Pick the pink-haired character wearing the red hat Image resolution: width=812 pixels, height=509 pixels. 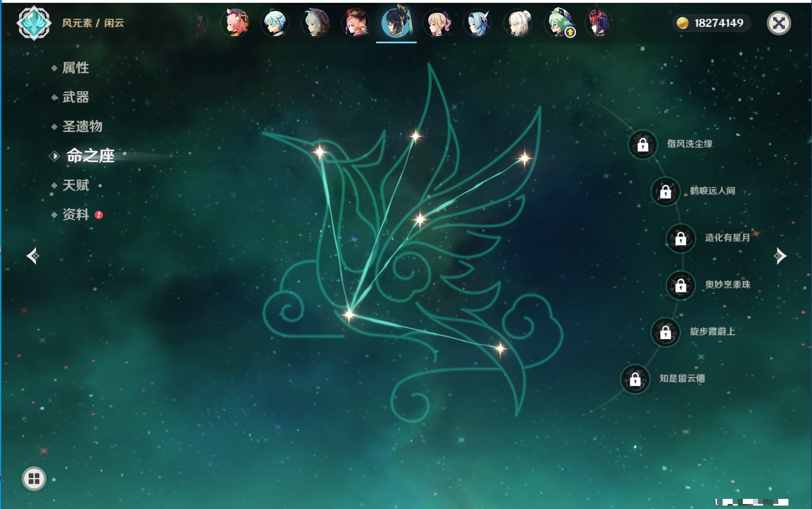click(357, 23)
